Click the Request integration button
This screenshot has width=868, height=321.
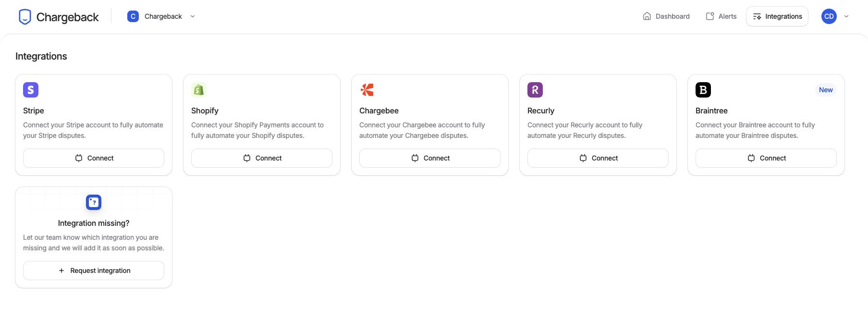click(x=94, y=271)
